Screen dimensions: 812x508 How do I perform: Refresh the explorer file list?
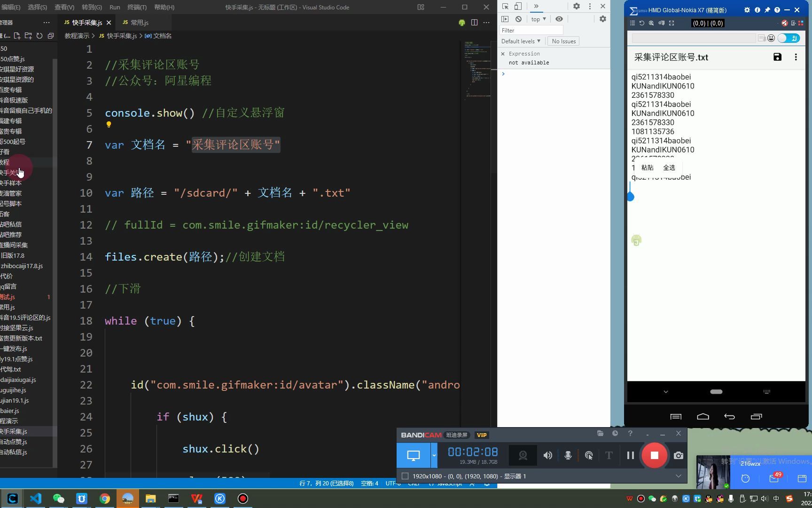point(39,36)
